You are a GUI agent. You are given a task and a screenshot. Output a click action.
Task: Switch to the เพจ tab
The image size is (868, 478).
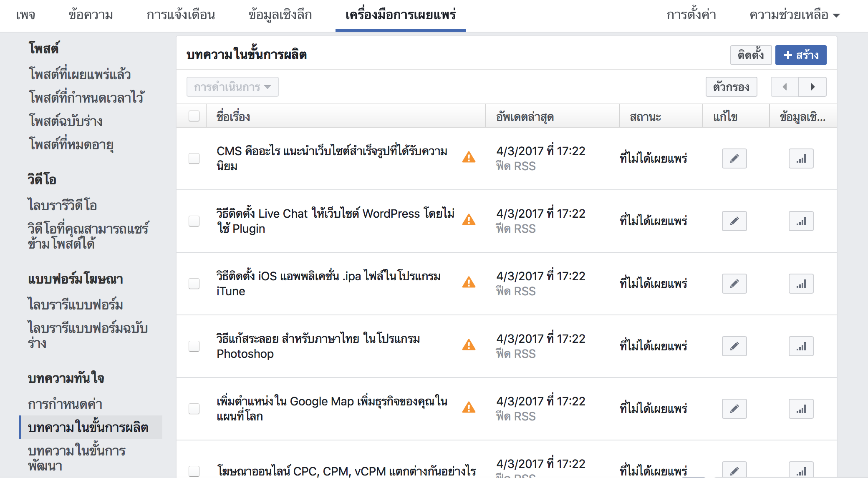tap(25, 15)
